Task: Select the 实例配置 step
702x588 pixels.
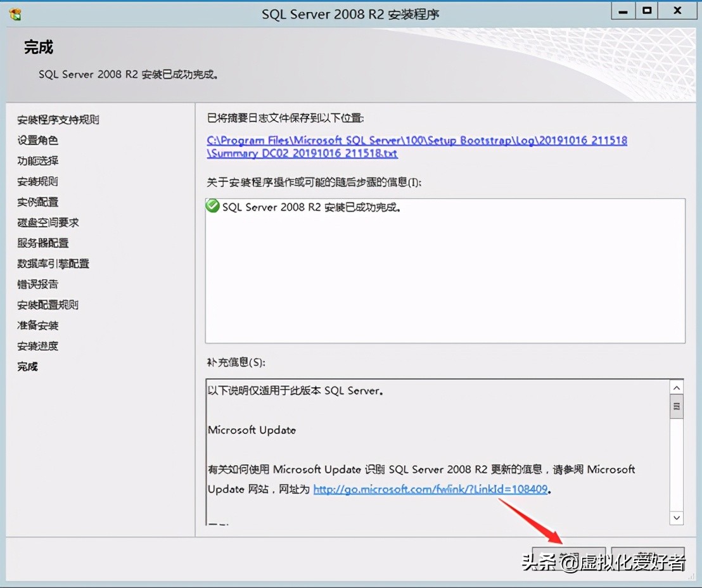Action: (37, 202)
